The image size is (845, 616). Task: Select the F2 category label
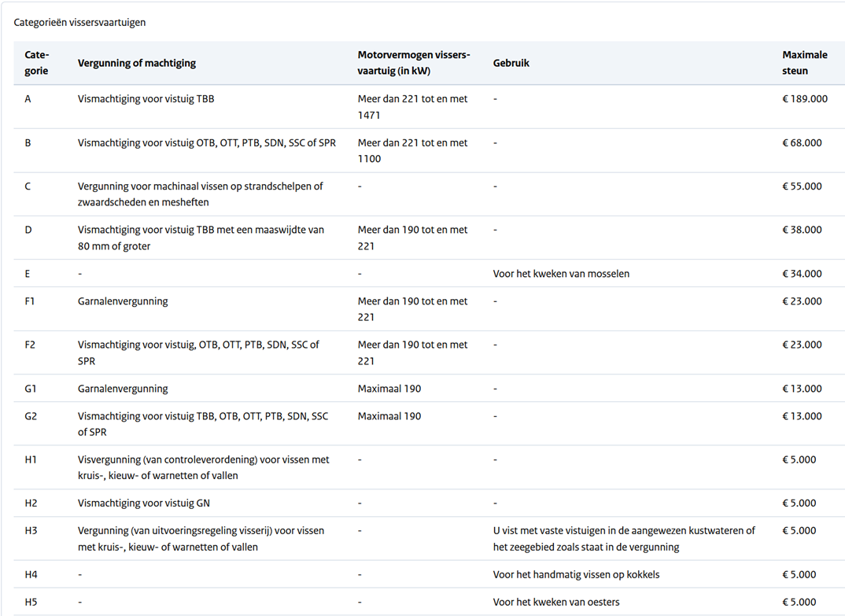pyautogui.click(x=30, y=345)
